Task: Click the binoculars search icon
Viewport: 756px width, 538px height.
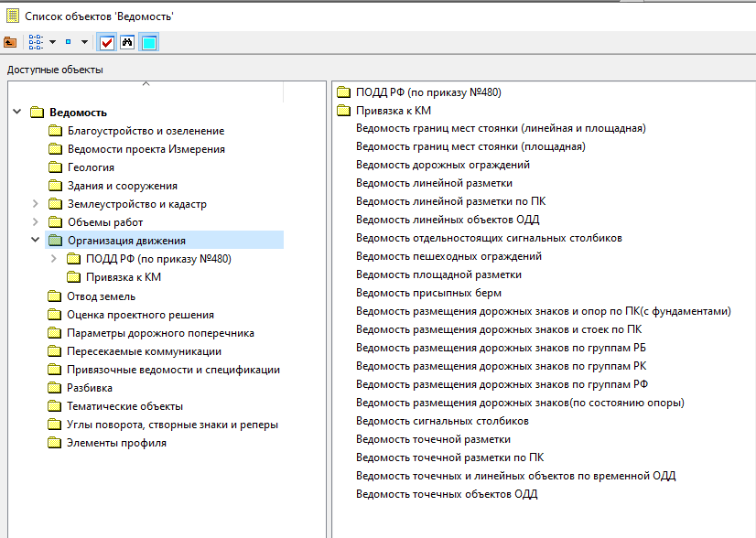Action: pyautogui.click(x=127, y=42)
